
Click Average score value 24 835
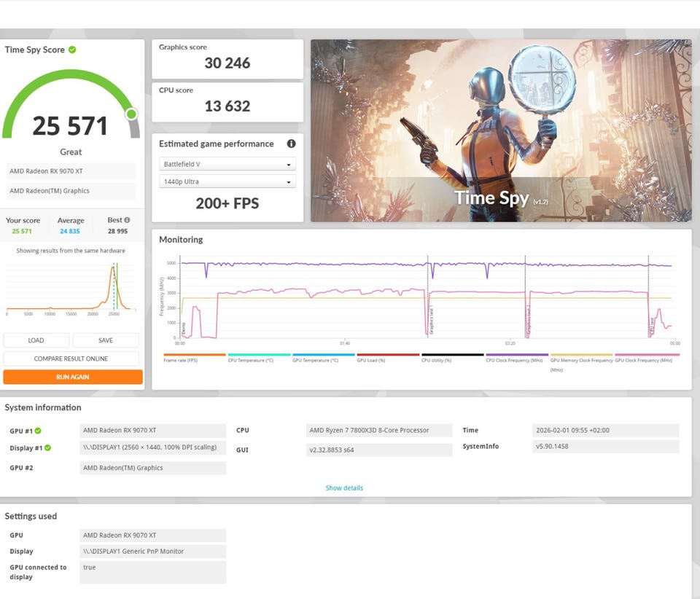70,231
